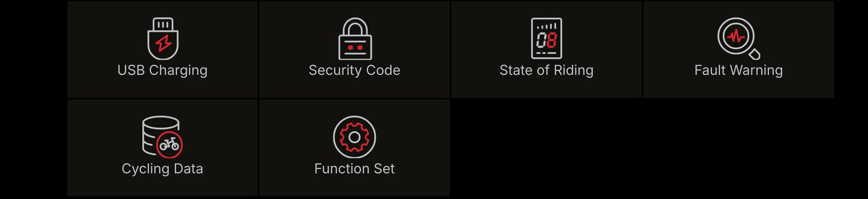
Task: Click the red bicycle badge on database icon
Action: tap(169, 144)
